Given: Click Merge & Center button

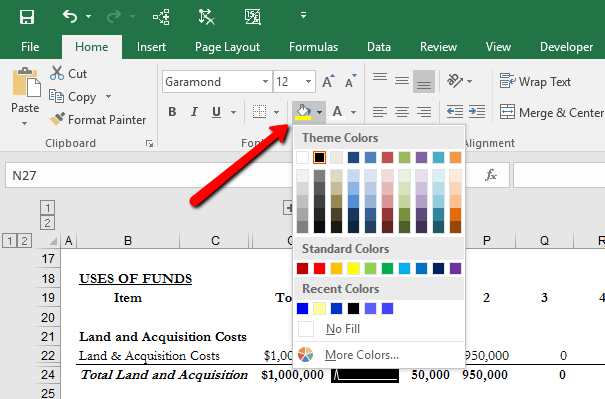Looking at the screenshot, I should pos(551,112).
